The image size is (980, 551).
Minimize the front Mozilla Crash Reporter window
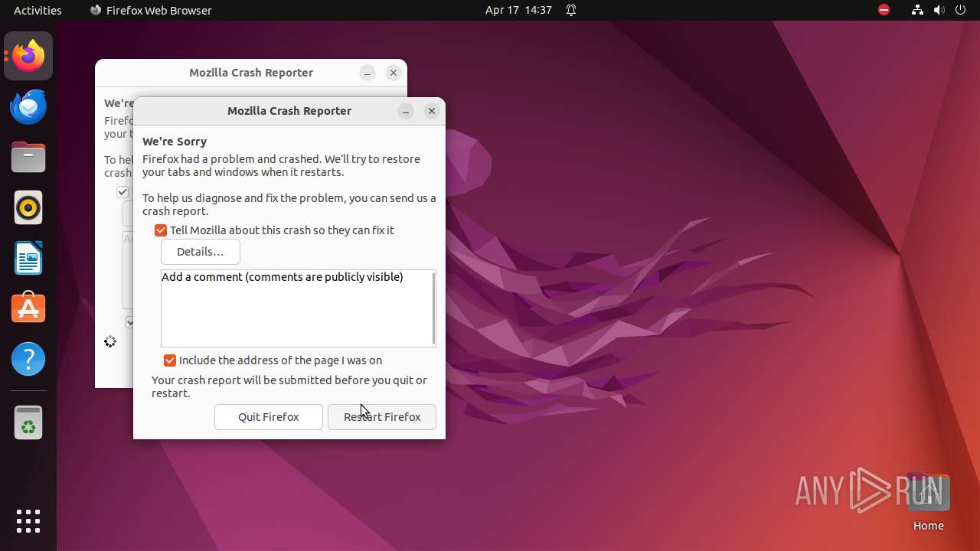pos(406,111)
